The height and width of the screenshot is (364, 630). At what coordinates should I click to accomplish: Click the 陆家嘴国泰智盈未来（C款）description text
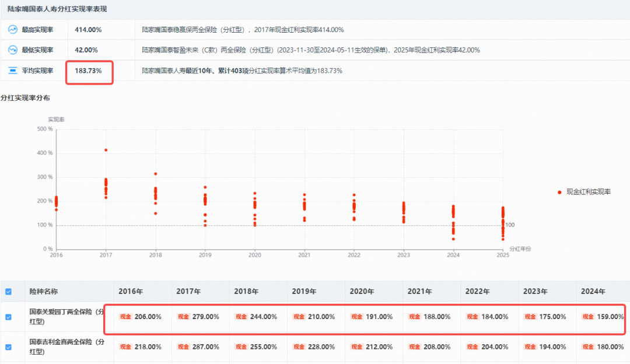(x=311, y=50)
